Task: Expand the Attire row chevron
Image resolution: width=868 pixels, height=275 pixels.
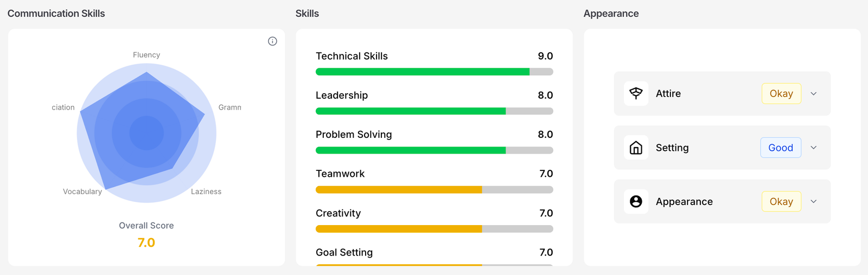Action: (x=814, y=93)
